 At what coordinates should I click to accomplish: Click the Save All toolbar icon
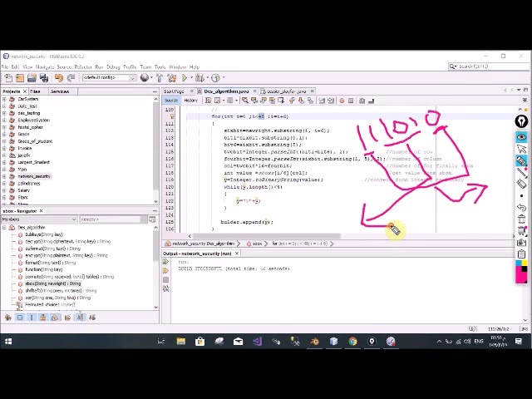44,78
